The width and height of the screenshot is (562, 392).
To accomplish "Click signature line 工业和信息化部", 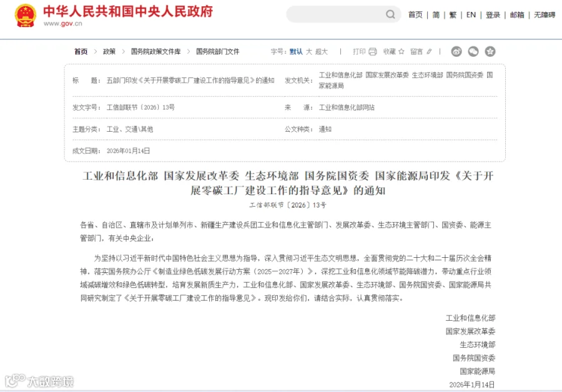I will coord(470,318).
